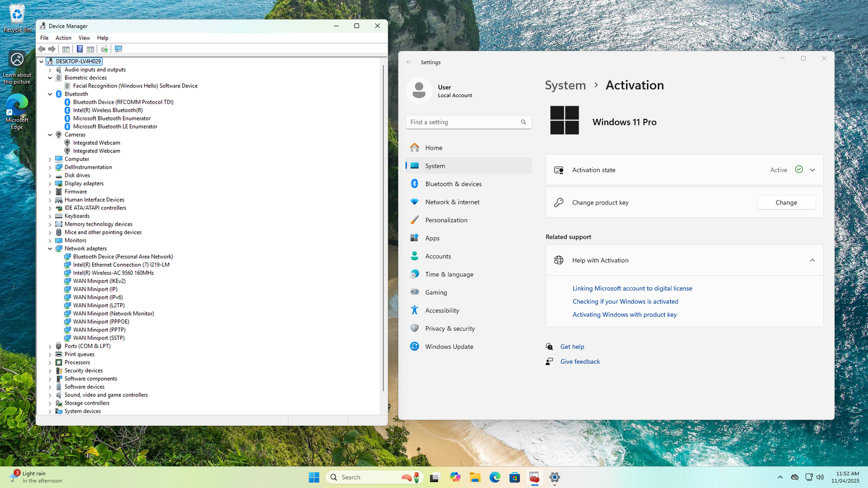
Task: Click the Get help link
Action: point(572,346)
